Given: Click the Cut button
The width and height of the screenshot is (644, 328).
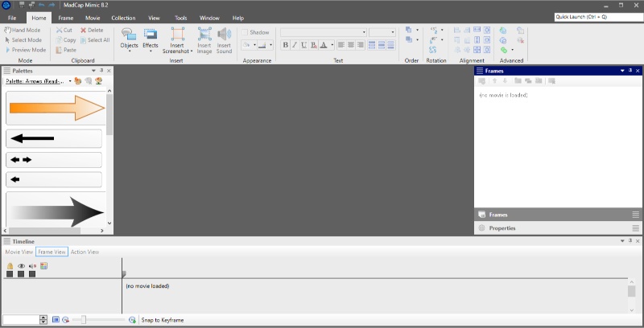Looking at the screenshot, I should (64, 30).
